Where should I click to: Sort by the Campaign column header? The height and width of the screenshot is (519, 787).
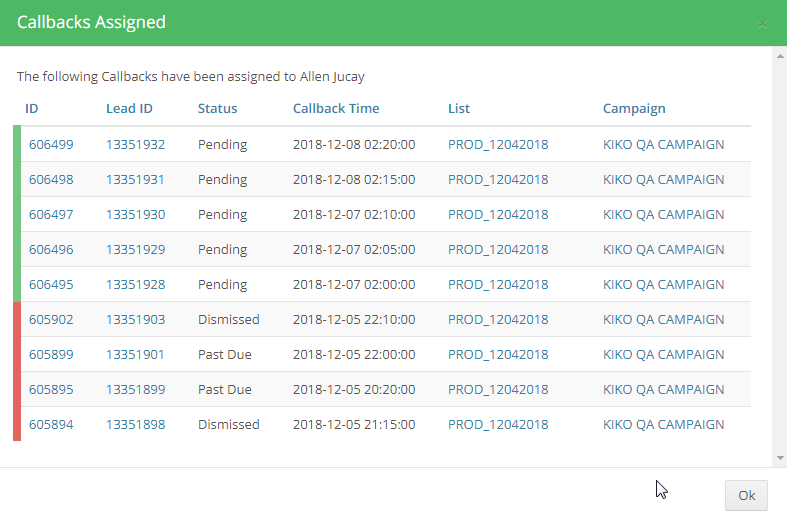click(634, 108)
